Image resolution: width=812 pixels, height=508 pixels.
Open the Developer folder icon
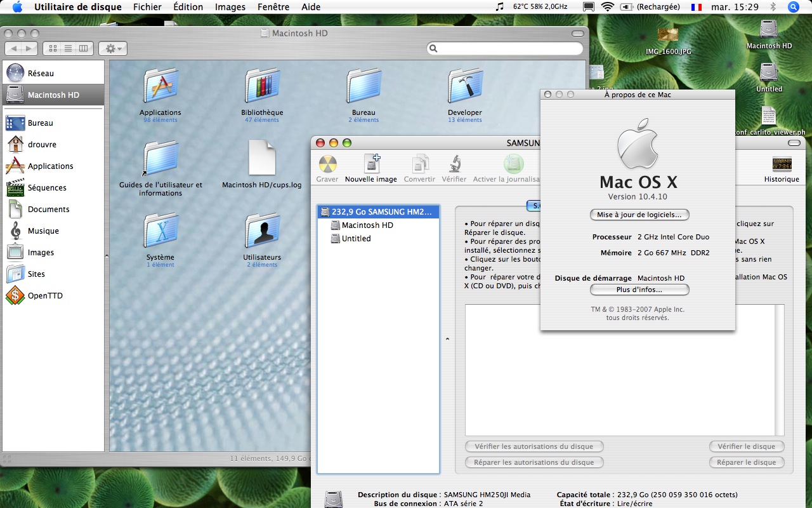[x=465, y=87]
